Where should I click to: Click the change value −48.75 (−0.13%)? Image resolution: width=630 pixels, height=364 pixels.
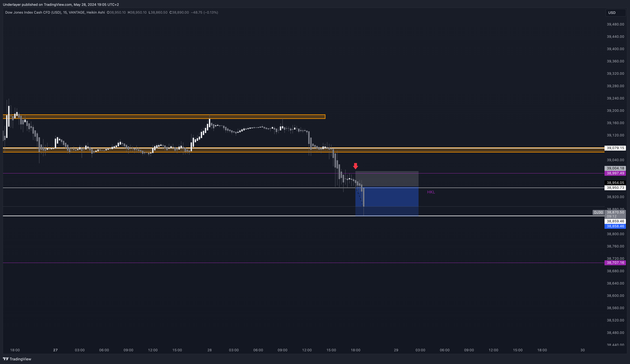[x=204, y=12]
